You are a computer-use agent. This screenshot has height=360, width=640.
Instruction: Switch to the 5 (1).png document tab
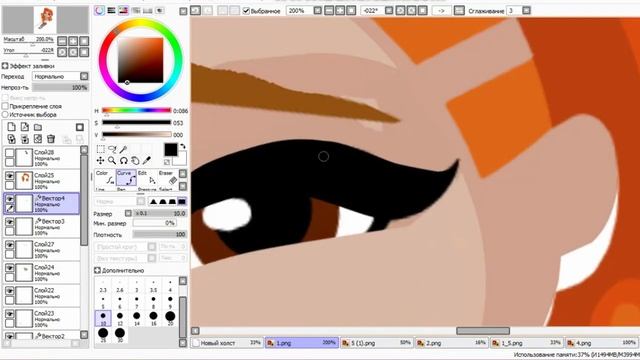click(x=376, y=343)
